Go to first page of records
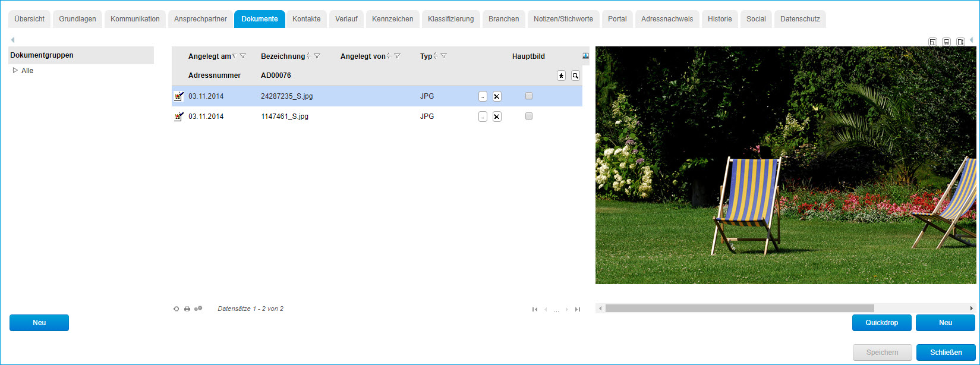 tap(535, 309)
